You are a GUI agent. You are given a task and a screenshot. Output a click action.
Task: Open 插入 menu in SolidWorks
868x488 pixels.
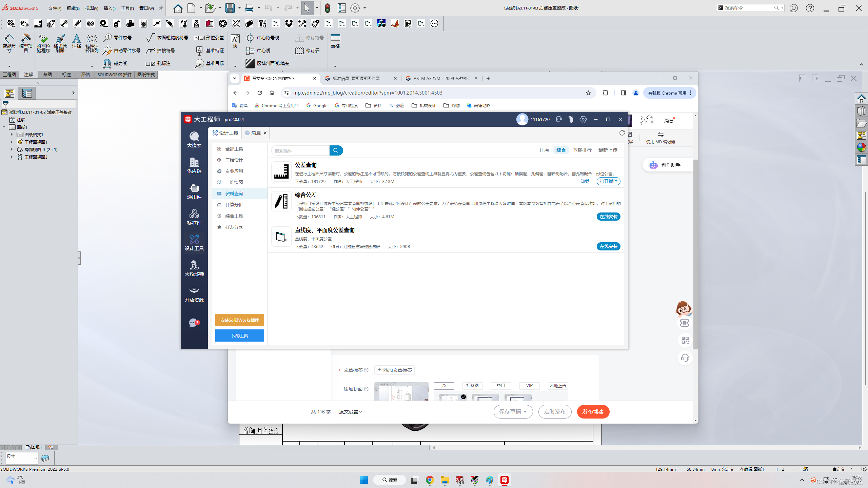pyautogui.click(x=109, y=8)
